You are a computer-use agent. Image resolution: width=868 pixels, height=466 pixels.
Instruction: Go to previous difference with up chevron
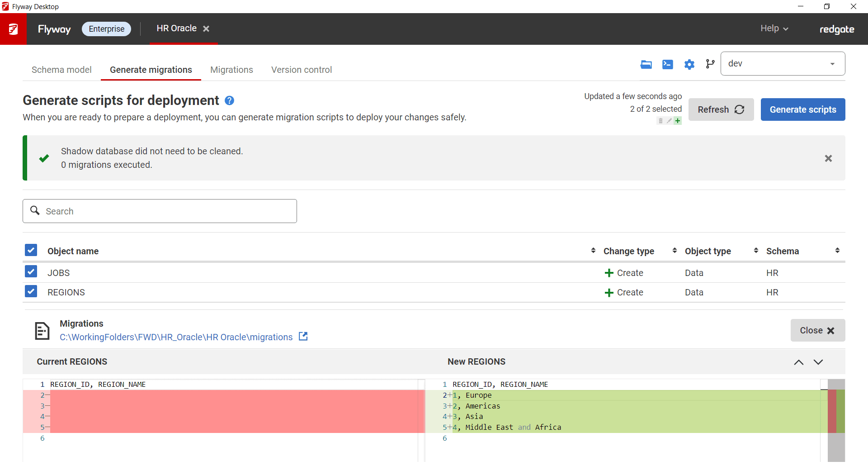[799, 362]
